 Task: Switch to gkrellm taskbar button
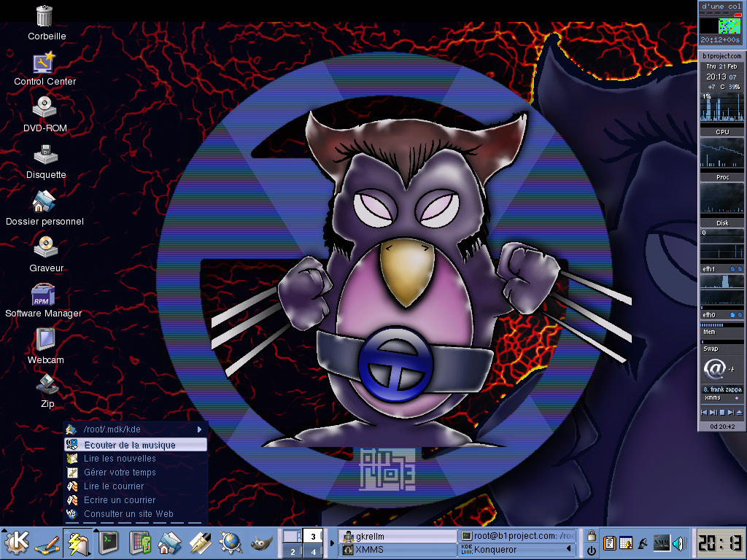(398, 536)
